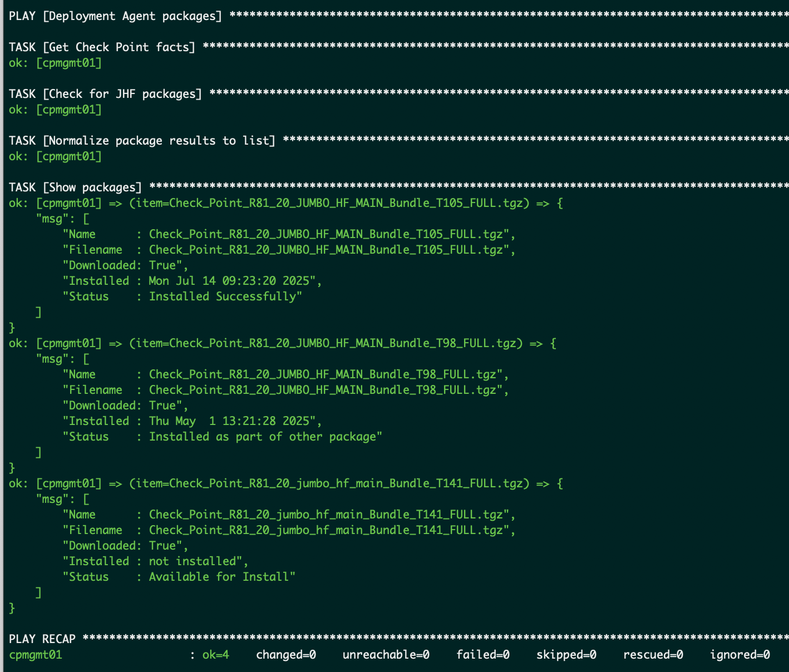The image size is (789, 672).
Task: Click the "skipped=0" recap value
Action: (x=566, y=655)
